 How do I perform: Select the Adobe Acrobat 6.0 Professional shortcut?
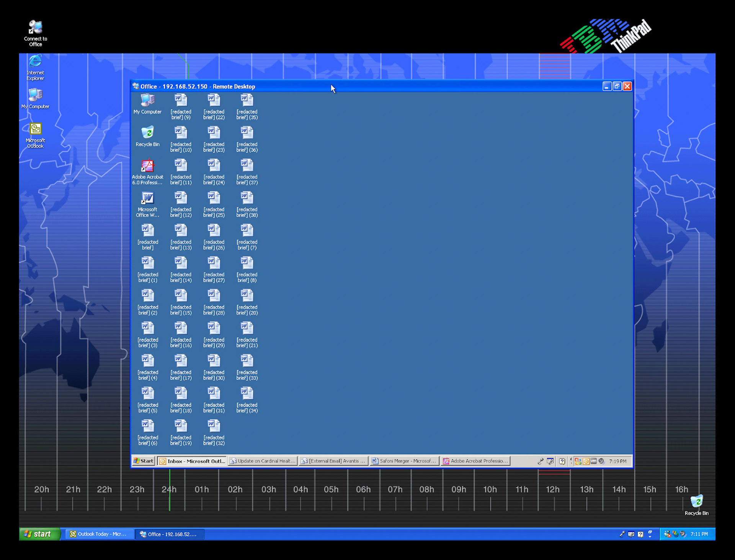pyautogui.click(x=147, y=166)
